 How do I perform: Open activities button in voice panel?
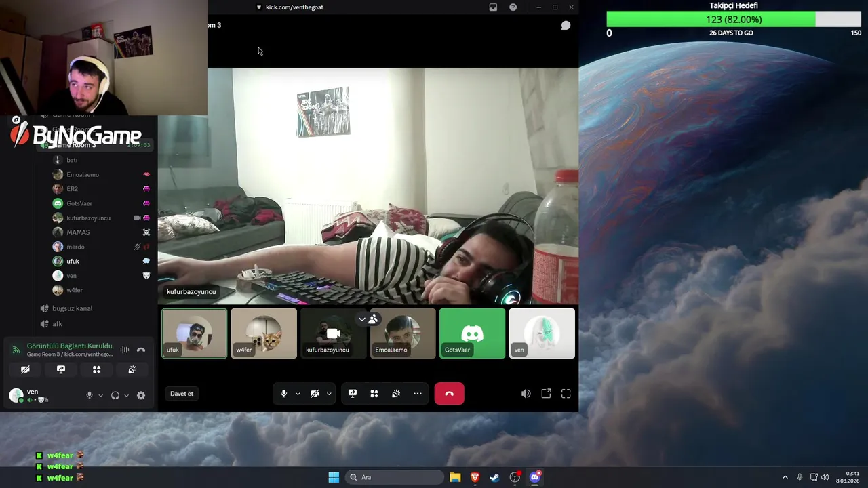[96, 369]
